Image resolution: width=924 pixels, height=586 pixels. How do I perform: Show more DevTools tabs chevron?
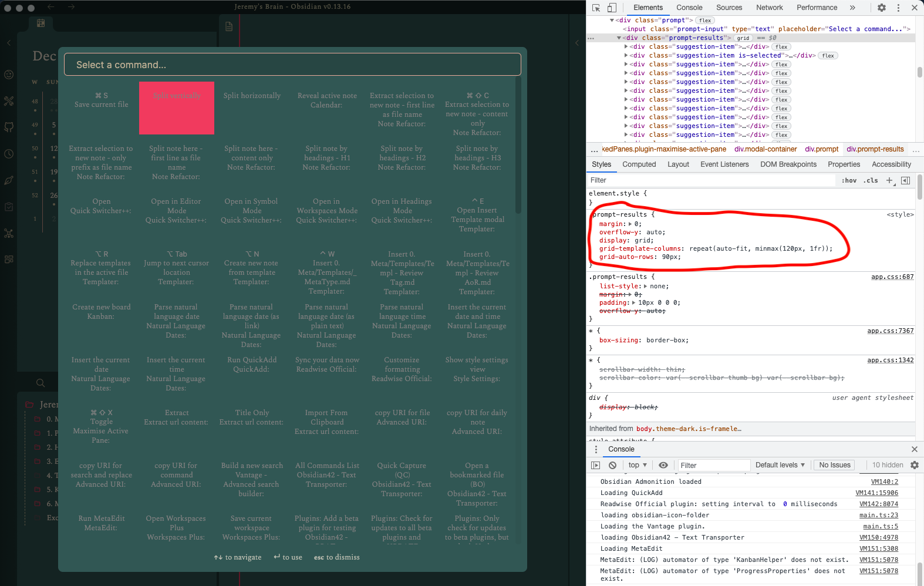point(852,8)
